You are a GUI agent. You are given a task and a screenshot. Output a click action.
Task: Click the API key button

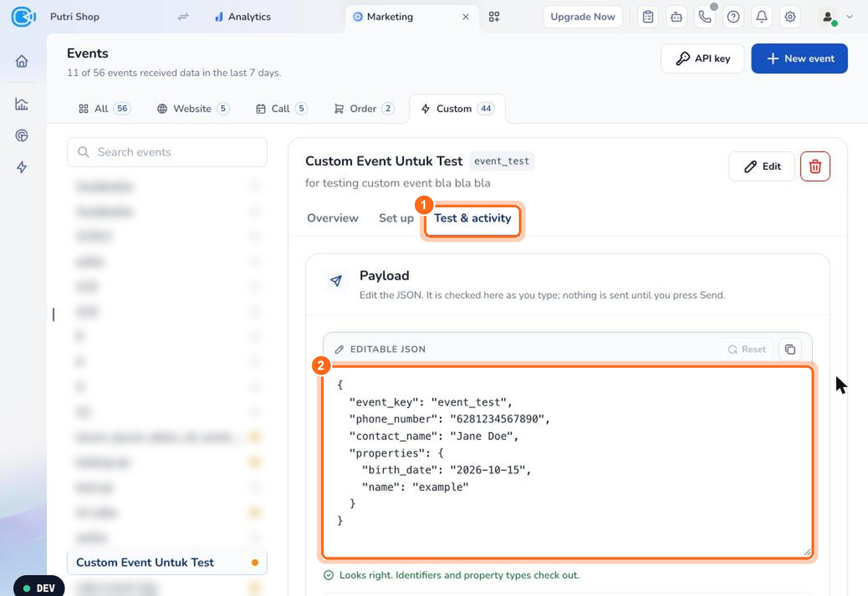click(x=702, y=59)
